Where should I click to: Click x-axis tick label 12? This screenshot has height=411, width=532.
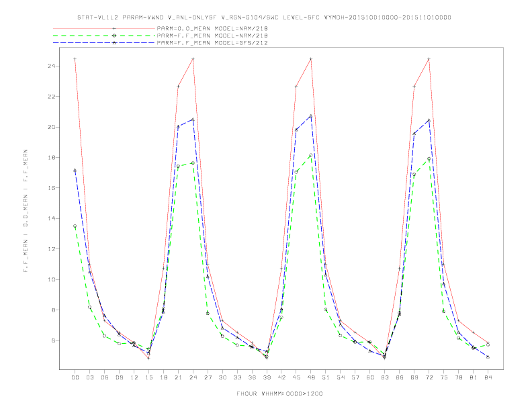(134, 377)
